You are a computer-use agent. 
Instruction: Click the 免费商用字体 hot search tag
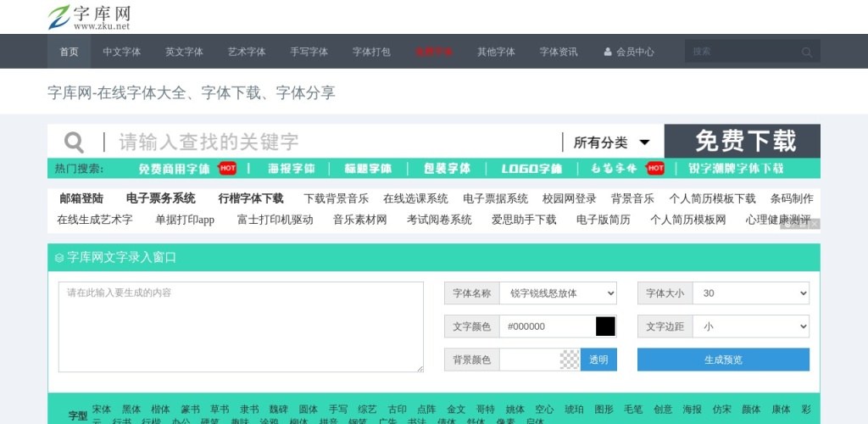175,169
